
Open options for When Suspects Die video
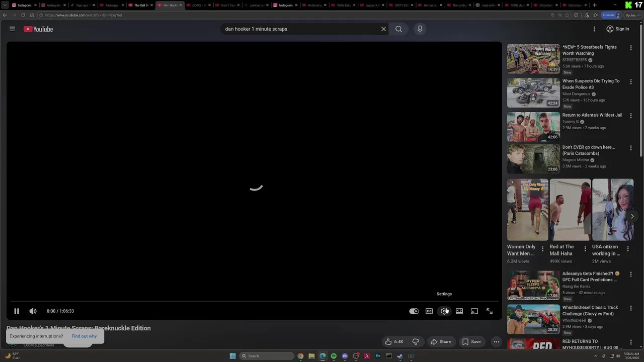(x=631, y=81)
